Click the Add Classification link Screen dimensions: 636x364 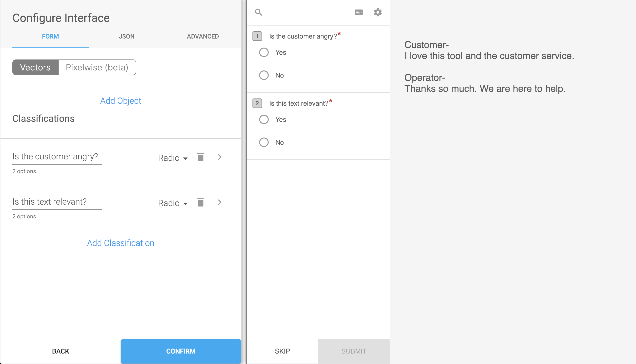121,243
